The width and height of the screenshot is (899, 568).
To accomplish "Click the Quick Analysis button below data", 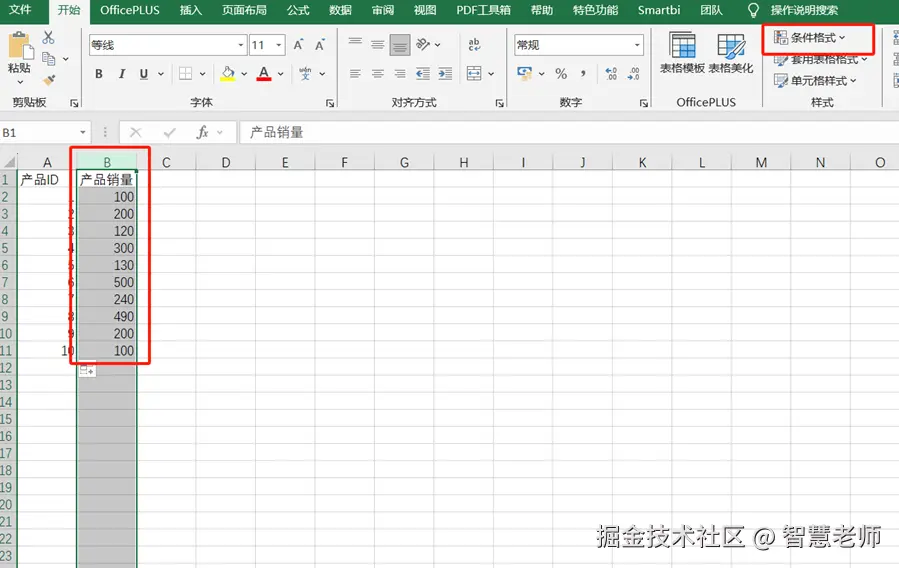I will pos(87,370).
